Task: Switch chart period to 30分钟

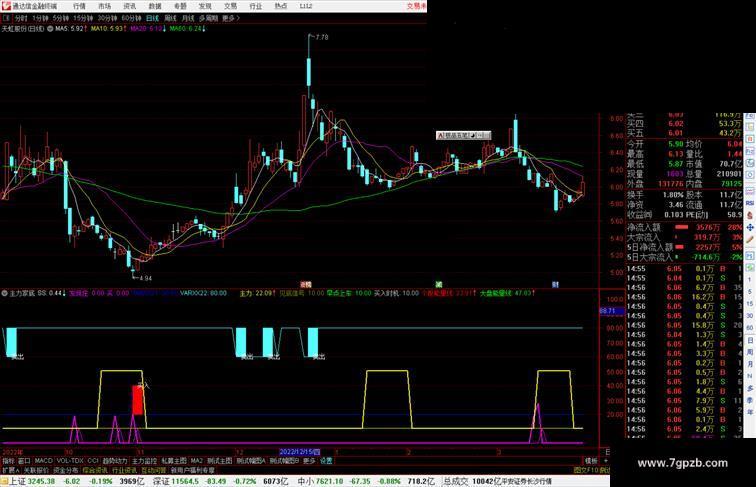Action: [x=107, y=18]
